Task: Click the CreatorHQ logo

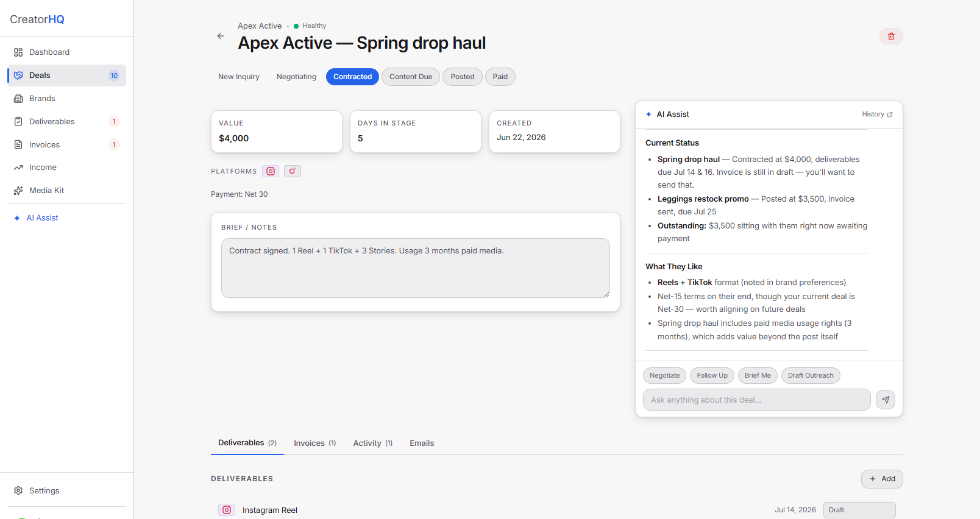Action: (37, 19)
